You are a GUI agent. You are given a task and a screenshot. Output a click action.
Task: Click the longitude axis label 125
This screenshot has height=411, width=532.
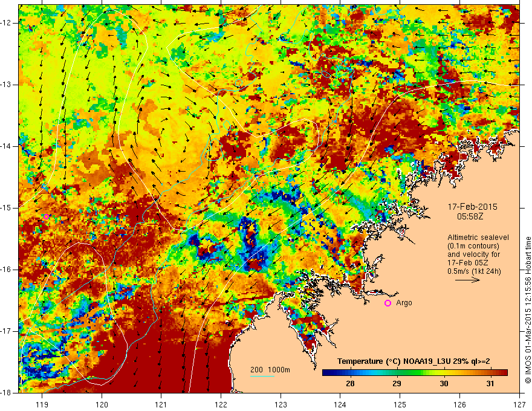tap(400, 404)
